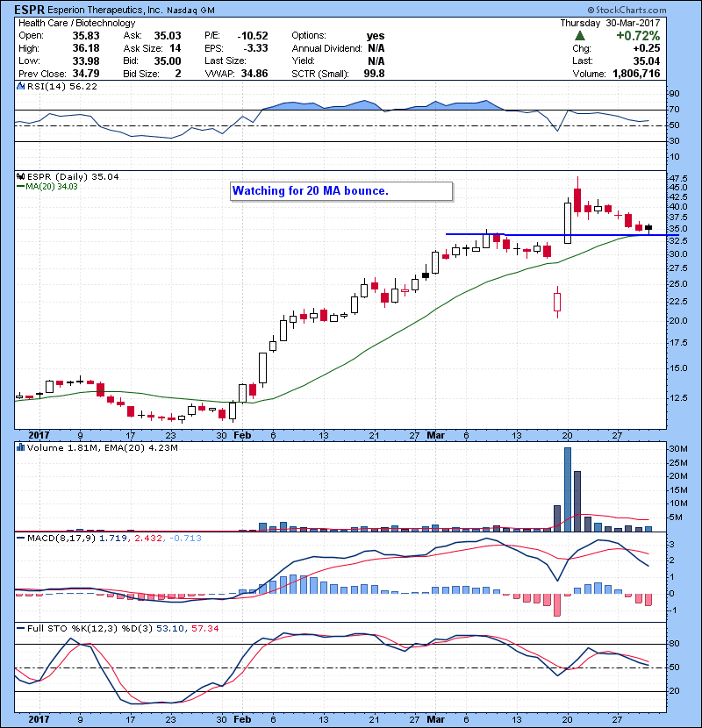Click the Volume 1.81M, EMA(20) 4.23M label
702x728 pixels.
point(102,448)
